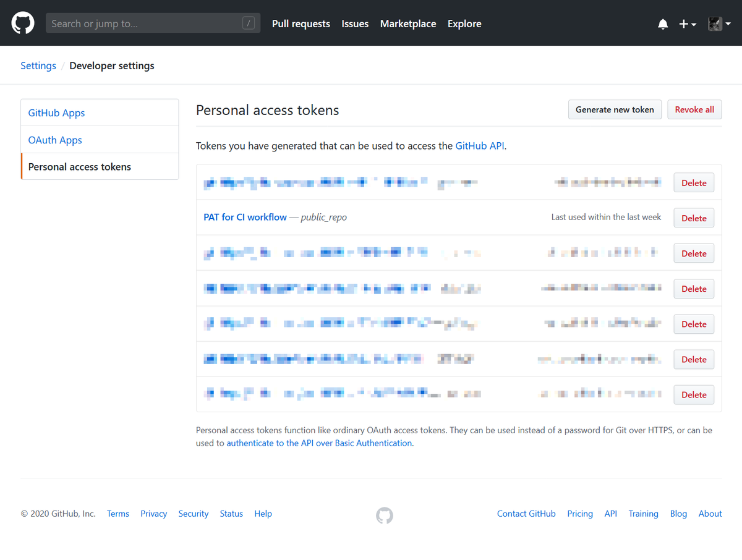
Task: Open Privacy footer link
Action: tap(154, 514)
